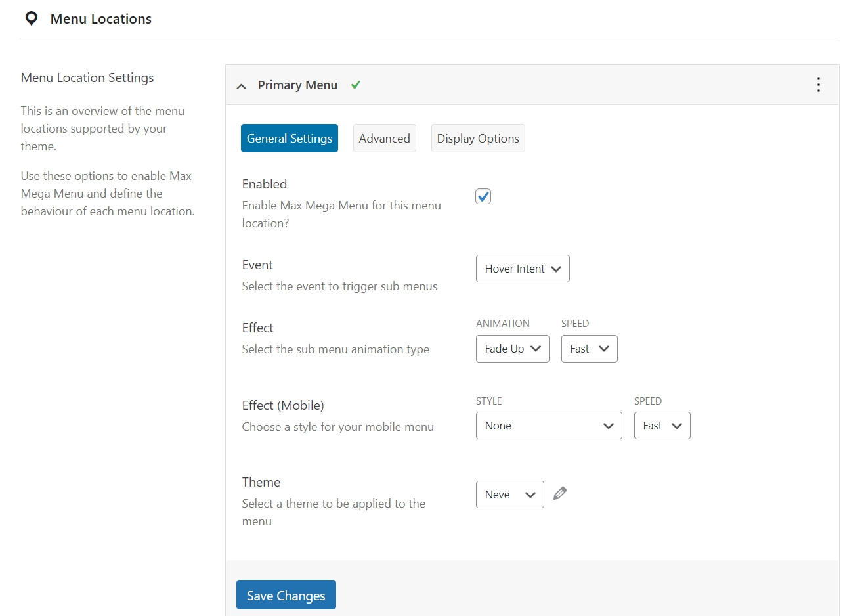
Task: Open the Theme dropdown to change from Neve
Action: tap(509, 495)
